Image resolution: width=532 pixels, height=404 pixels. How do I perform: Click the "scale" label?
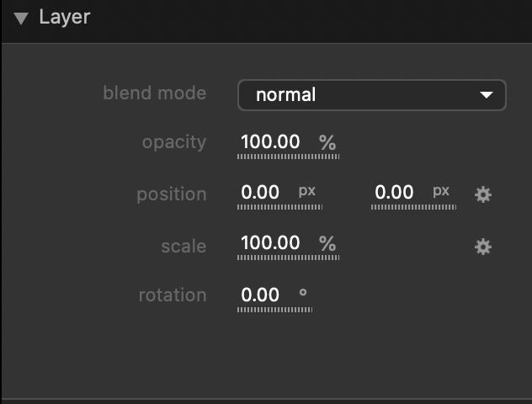pos(184,247)
